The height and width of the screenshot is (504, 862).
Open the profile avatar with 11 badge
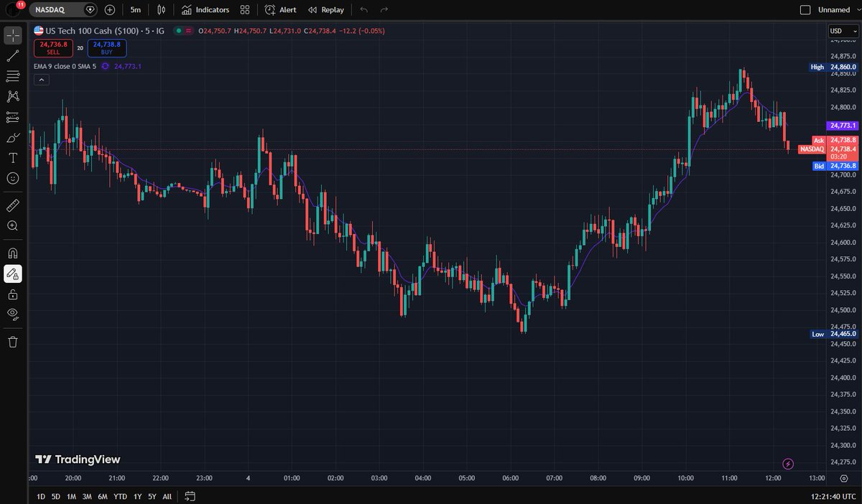pyautogui.click(x=14, y=9)
